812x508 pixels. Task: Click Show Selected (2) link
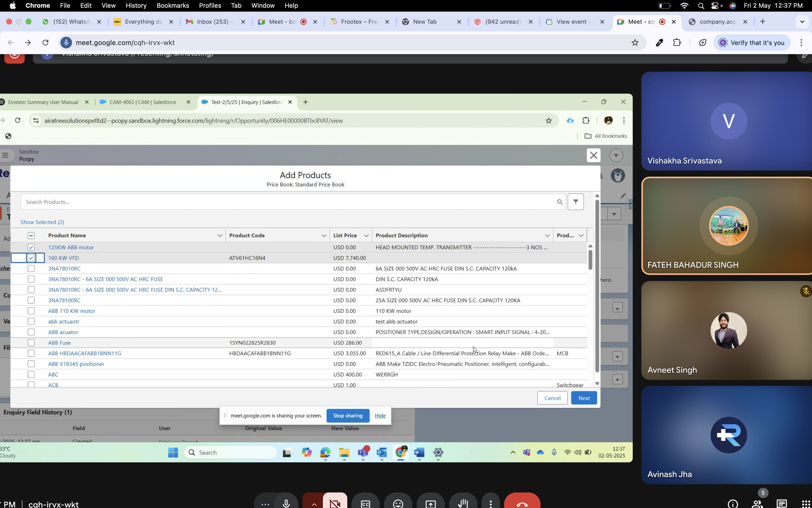click(x=42, y=222)
